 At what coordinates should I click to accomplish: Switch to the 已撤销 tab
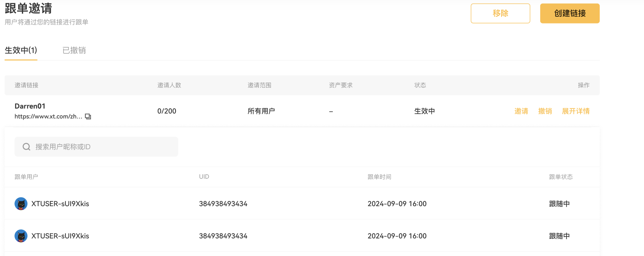pos(74,51)
